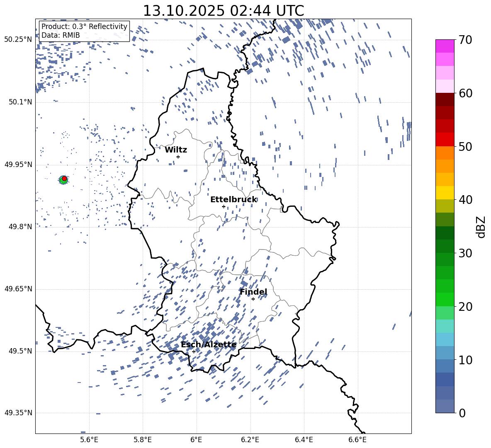Click the 6.2°E longitude label
This screenshot has height=448, width=491.
pyautogui.click(x=250, y=440)
